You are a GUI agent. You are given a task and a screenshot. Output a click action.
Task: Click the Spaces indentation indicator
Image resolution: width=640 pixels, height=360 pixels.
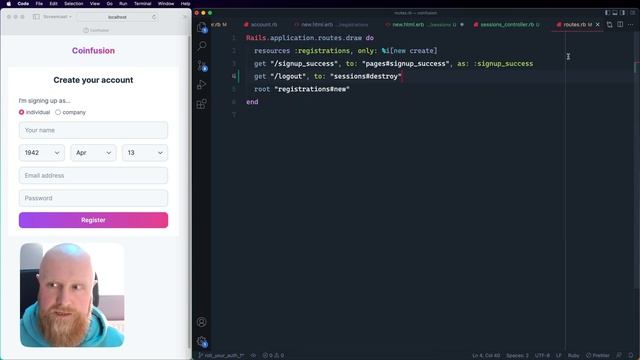pyautogui.click(x=517, y=356)
